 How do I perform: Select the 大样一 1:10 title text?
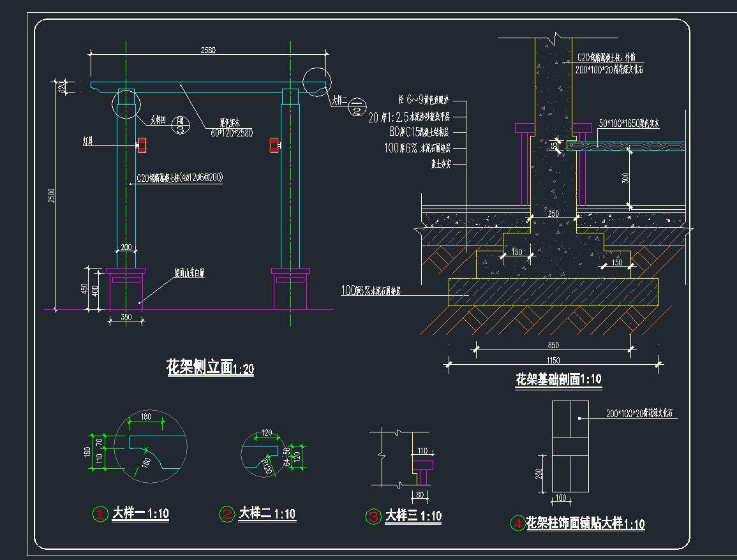(x=140, y=513)
